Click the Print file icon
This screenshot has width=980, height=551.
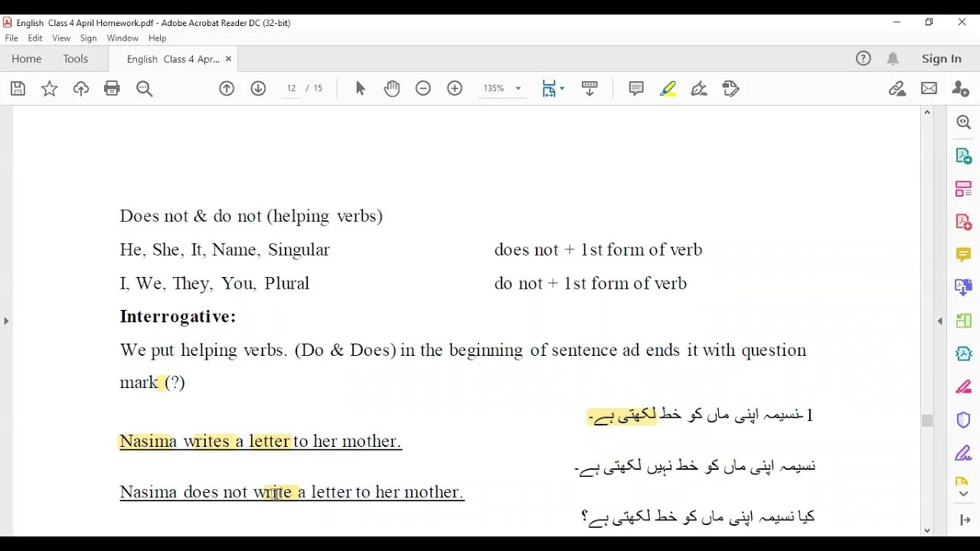coord(112,89)
